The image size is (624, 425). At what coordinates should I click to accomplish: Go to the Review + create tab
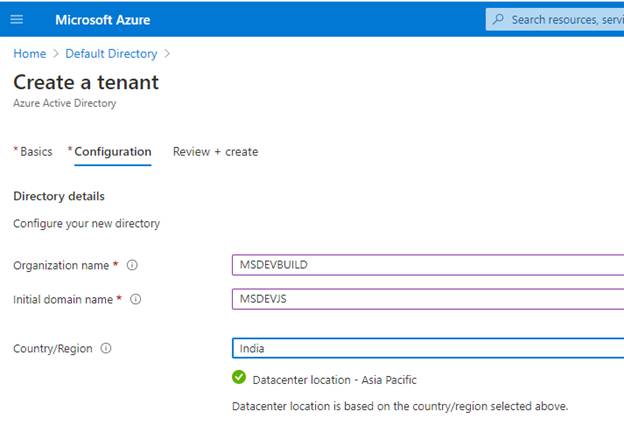click(x=215, y=152)
